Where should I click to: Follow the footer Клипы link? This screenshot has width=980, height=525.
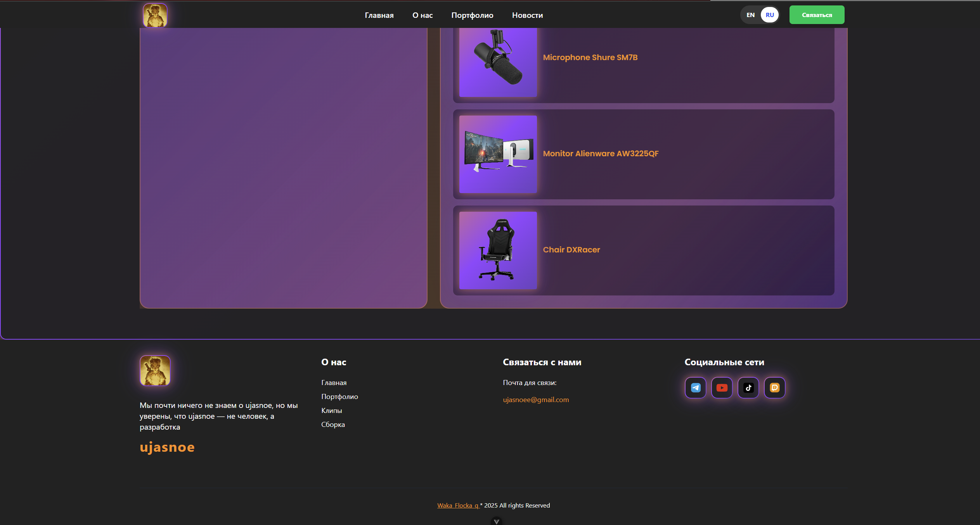click(331, 410)
